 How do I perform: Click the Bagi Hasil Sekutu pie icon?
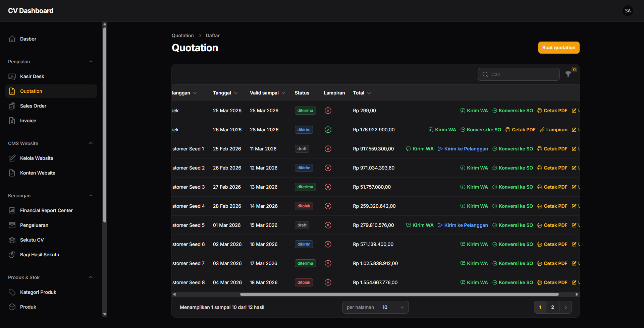click(12, 255)
